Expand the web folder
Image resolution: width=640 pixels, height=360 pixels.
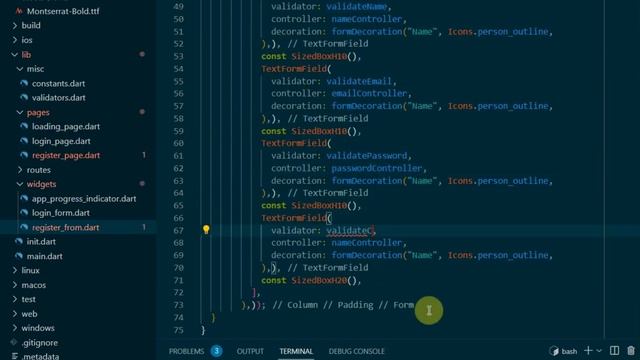29,314
